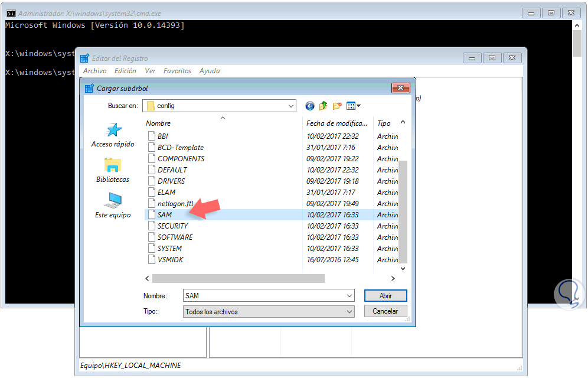This screenshot has width=588, height=378.
Task: Open Ver menu in Editor del Registro
Action: [150, 71]
